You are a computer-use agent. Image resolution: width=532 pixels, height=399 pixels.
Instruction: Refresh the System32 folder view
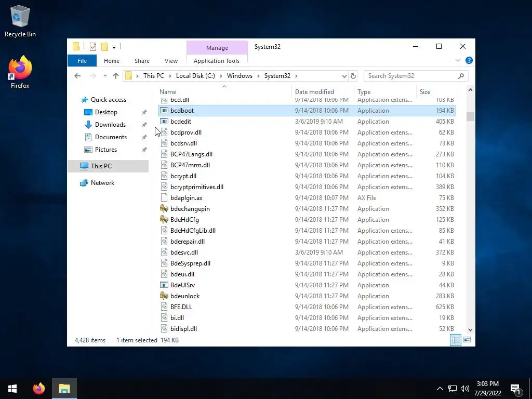353,76
